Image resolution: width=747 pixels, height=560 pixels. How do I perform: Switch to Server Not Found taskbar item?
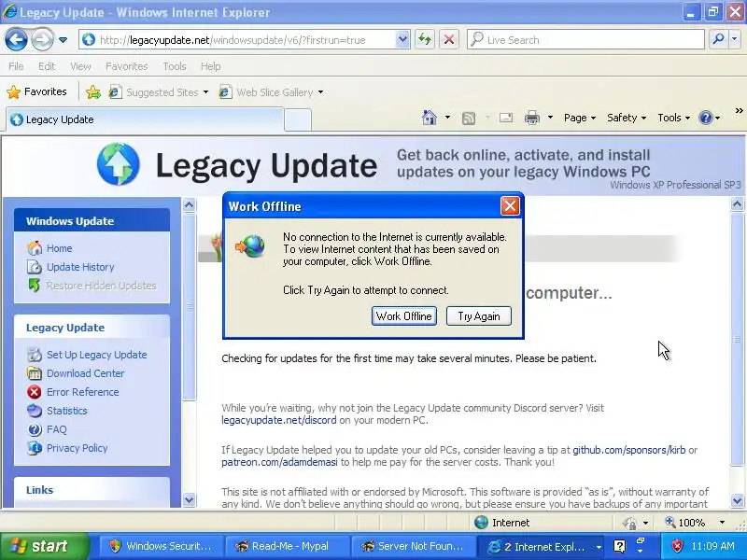click(x=413, y=546)
